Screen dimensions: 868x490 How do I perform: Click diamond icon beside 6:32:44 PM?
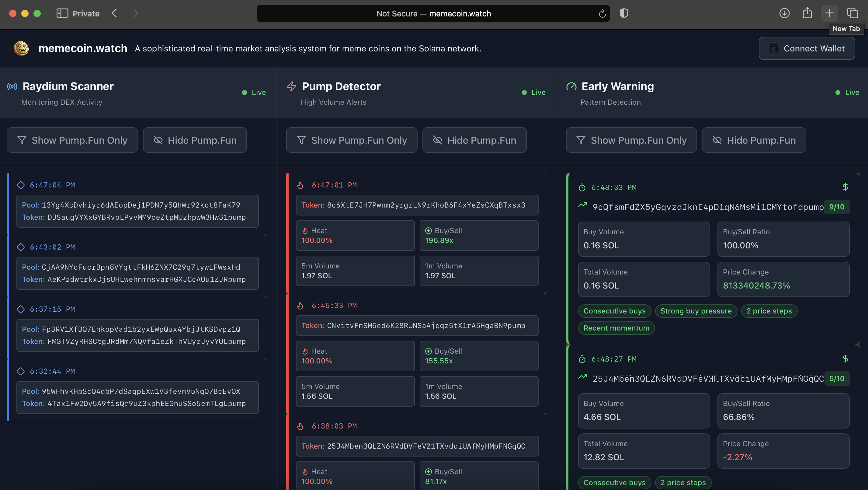point(21,371)
